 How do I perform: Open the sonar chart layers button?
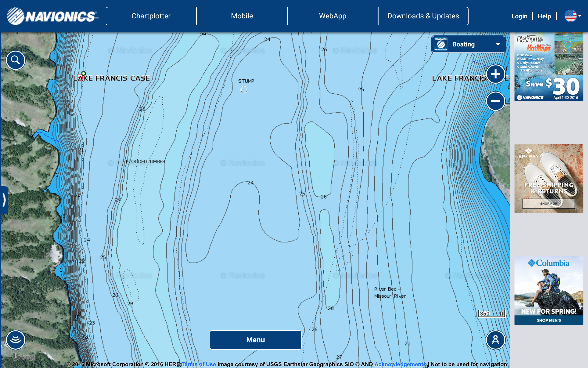16,340
